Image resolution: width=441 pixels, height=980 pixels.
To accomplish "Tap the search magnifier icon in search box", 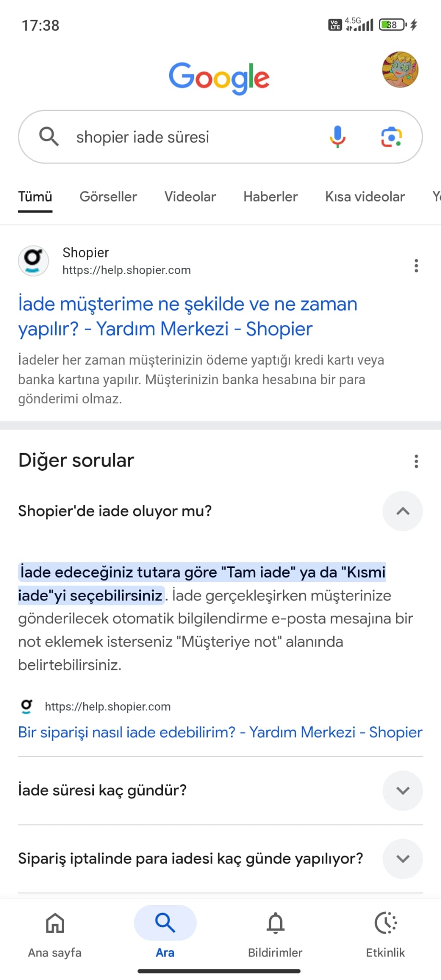I will [49, 137].
